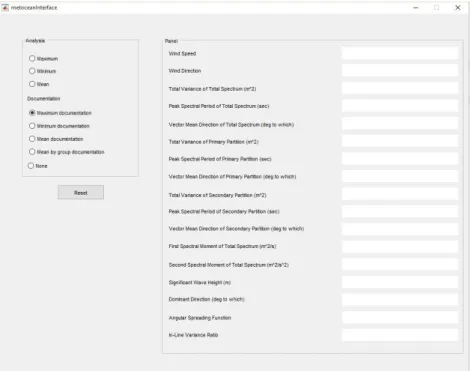471x371 pixels.
Task: Click the Dominant Direction input field
Action: [400, 300]
